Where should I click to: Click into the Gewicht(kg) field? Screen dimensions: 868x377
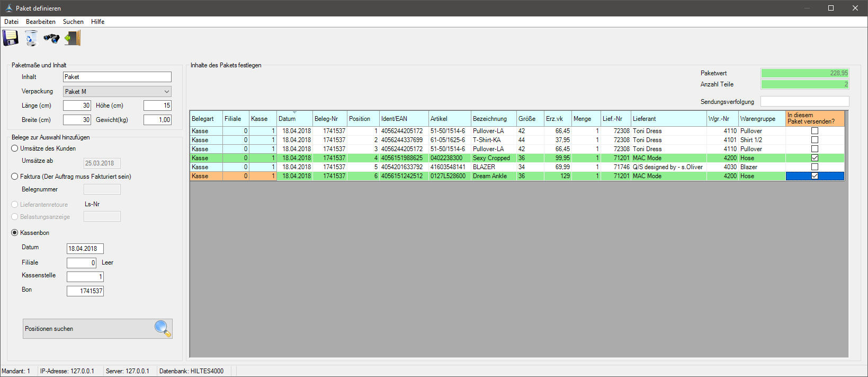(x=157, y=120)
